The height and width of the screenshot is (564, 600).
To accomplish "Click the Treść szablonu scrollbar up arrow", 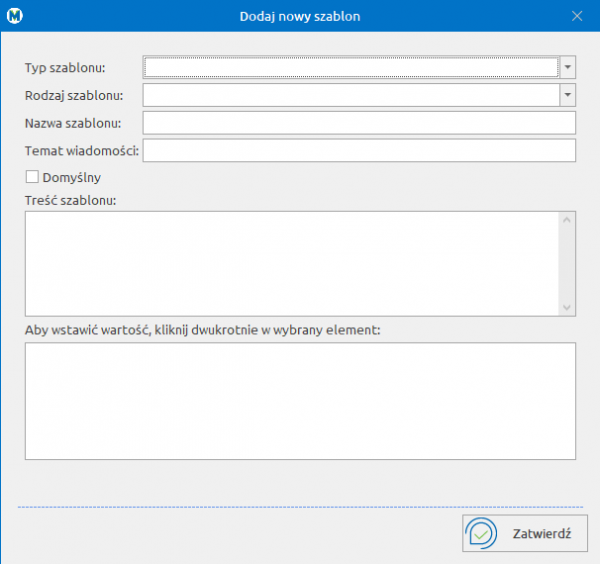I will (567, 219).
